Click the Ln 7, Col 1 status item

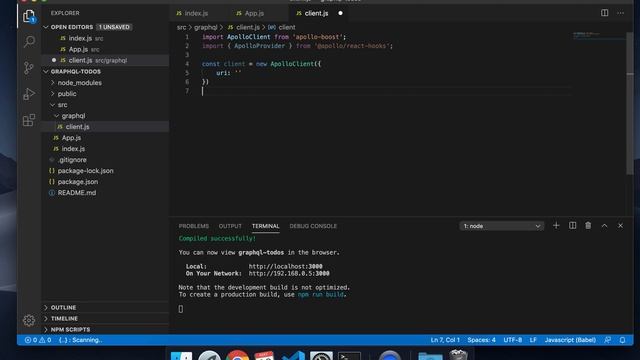tap(445, 340)
